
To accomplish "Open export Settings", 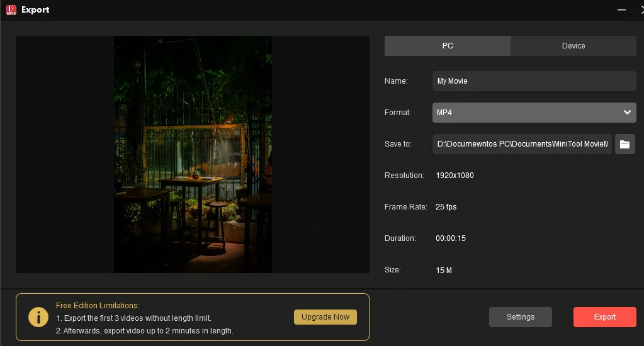I will pyautogui.click(x=520, y=317).
